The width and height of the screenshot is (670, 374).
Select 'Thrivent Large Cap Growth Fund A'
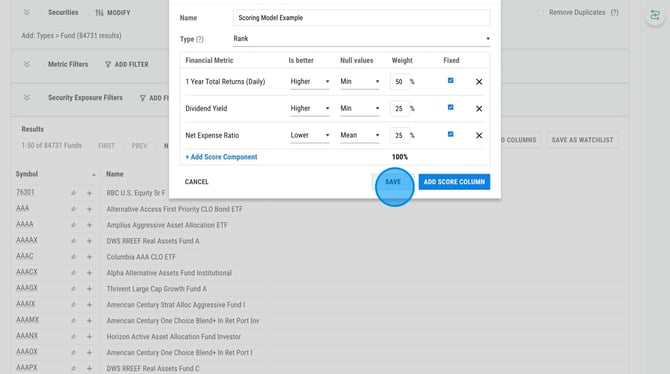(x=156, y=289)
